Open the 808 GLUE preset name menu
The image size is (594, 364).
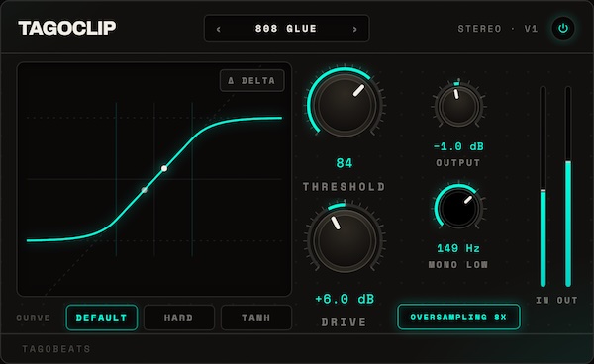point(286,29)
